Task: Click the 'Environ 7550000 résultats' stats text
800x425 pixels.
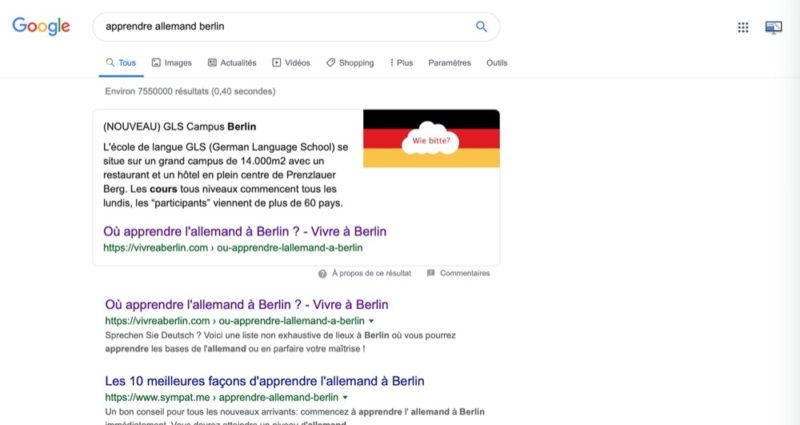Action: tap(190, 91)
